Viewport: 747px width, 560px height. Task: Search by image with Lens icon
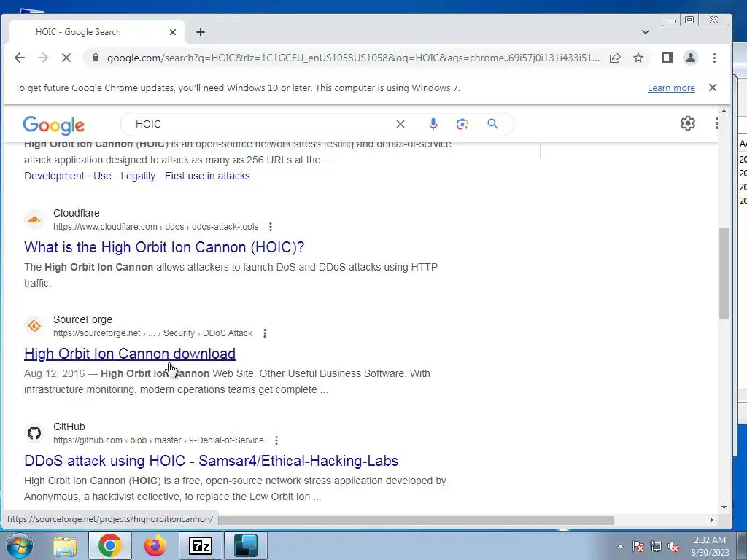(x=462, y=124)
